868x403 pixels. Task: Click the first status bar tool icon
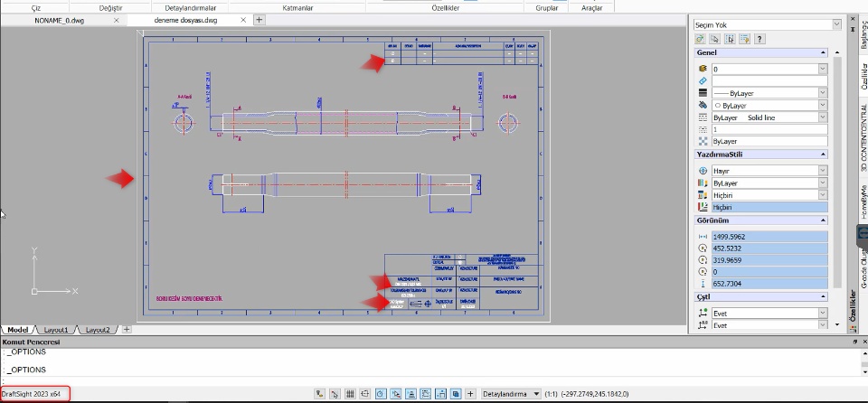[x=319, y=394]
